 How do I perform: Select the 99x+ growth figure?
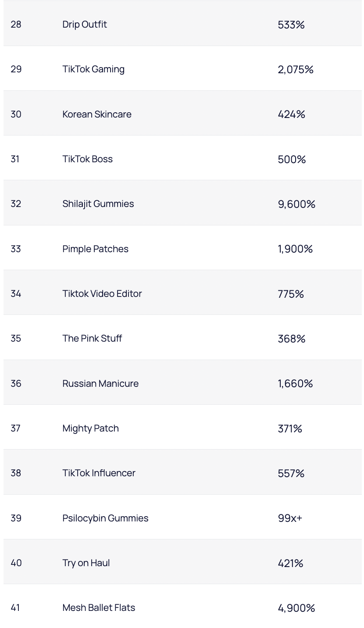[290, 518]
